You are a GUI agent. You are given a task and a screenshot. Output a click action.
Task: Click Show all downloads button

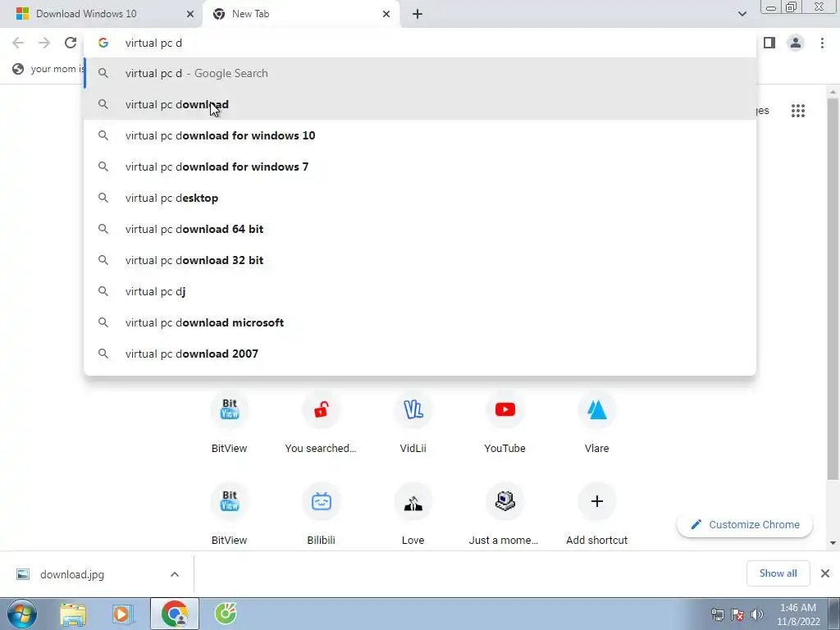tap(778, 573)
